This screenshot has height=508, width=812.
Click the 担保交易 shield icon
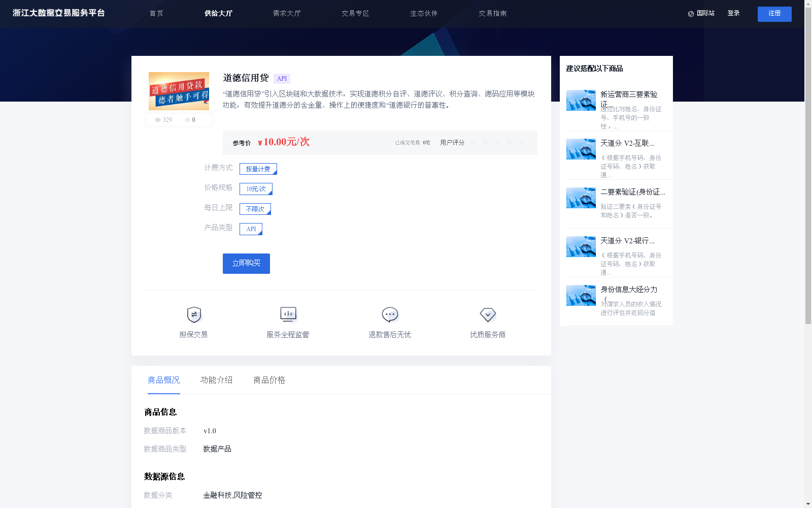pos(194,315)
